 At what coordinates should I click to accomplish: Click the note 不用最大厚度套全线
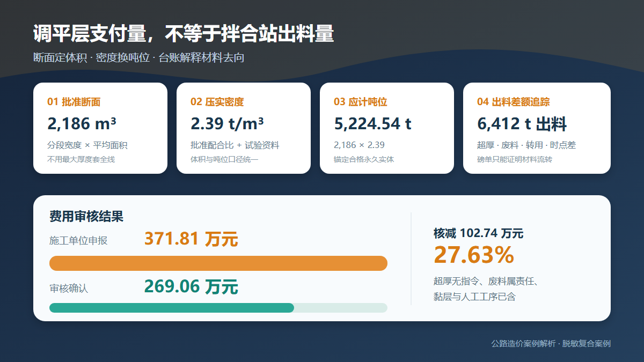(x=81, y=159)
